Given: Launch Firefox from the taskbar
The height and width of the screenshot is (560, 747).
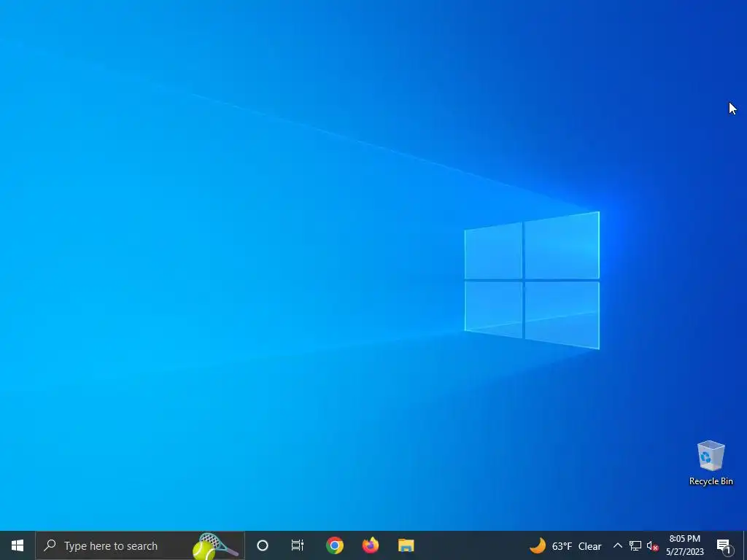Looking at the screenshot, I should (370, 545).
